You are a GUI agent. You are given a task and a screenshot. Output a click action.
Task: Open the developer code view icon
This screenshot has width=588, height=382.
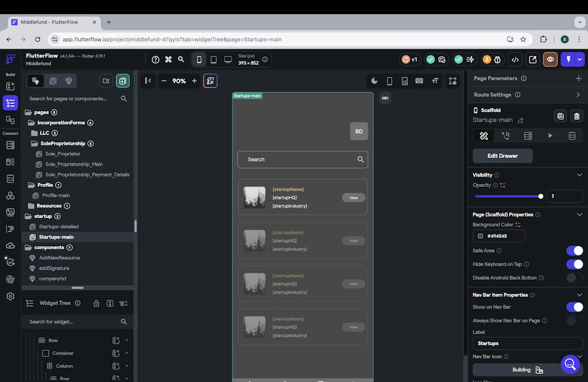pyautogui.click(x=515, y=59)
